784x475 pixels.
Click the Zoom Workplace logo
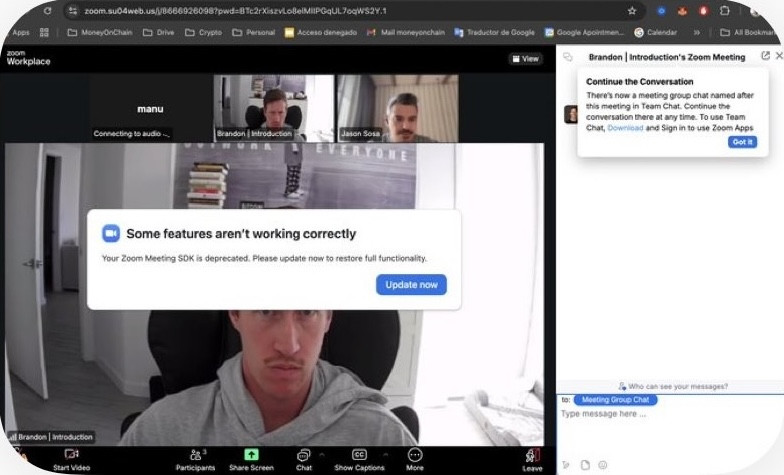28,58
